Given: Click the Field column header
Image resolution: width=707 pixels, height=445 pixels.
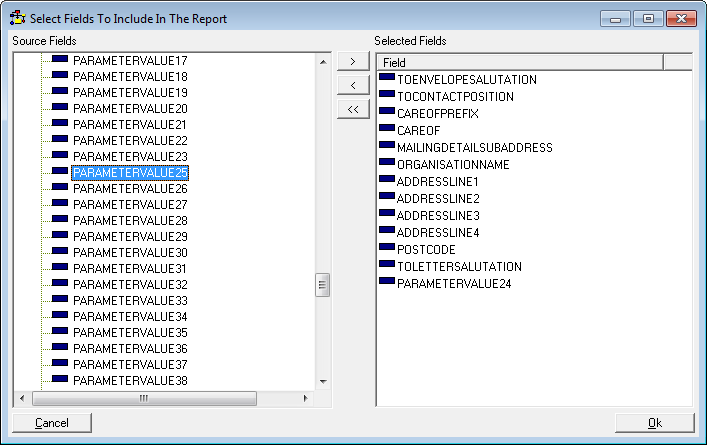Looking at the screenshot, I should [x=520, y=62].
